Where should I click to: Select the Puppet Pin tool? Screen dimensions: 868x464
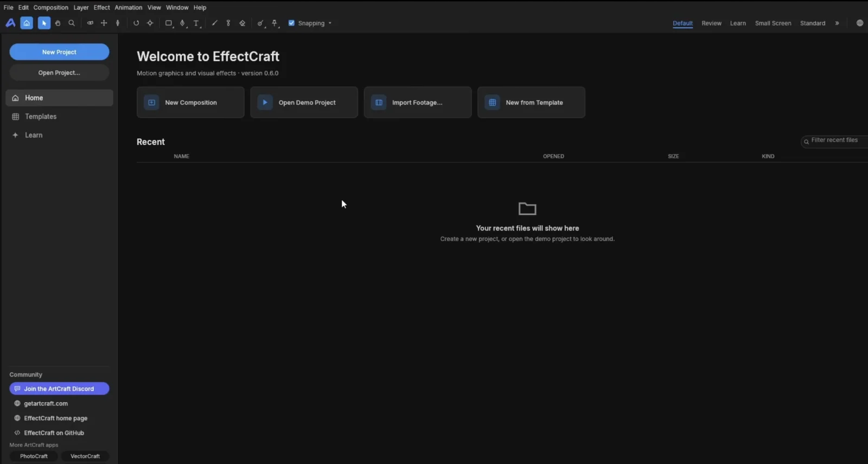click(x=275, y=23)
